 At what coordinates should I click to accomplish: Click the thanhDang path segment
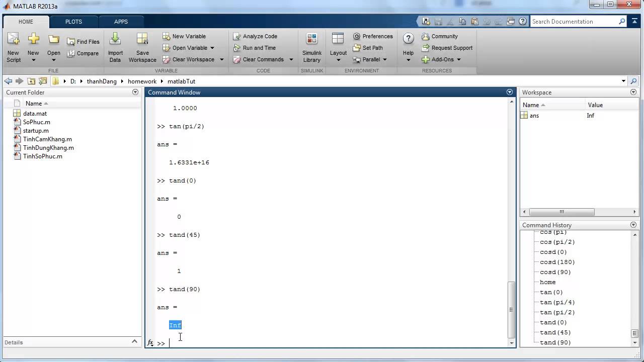(x=102, y=81)
